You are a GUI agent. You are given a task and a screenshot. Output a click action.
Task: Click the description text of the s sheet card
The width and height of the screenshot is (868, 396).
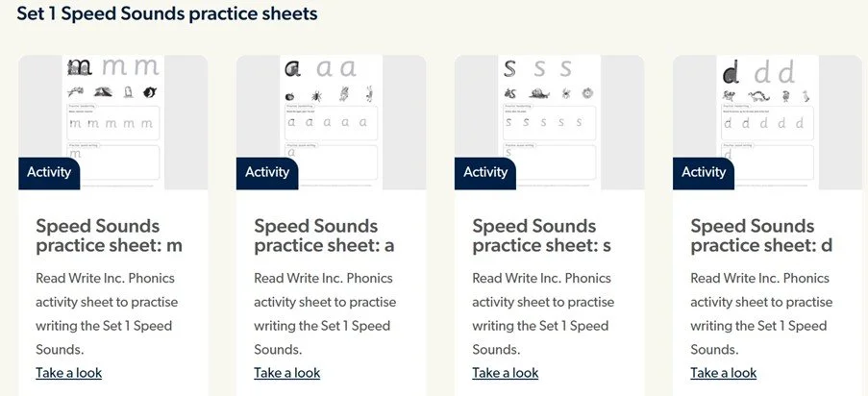tap(543, 313)
